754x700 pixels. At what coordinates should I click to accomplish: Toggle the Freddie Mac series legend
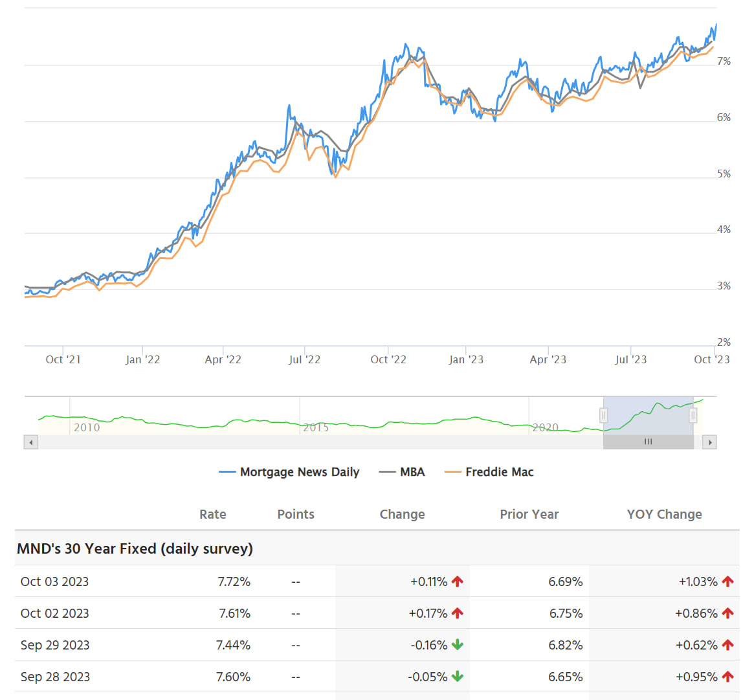point(489,472)
